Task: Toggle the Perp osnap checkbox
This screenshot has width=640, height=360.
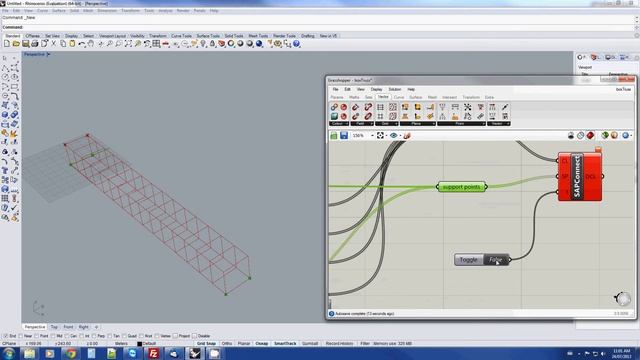Action: click(x=94, y=336)
